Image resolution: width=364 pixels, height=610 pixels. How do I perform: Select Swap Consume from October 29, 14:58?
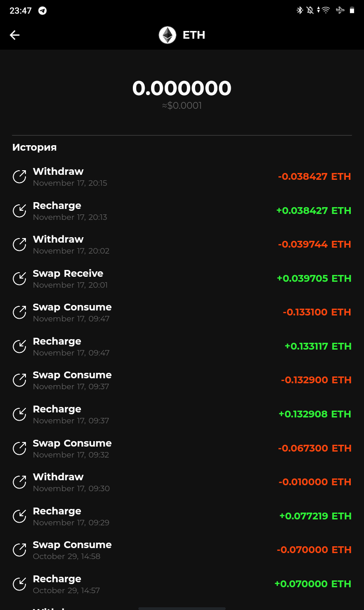coord(182,550)
